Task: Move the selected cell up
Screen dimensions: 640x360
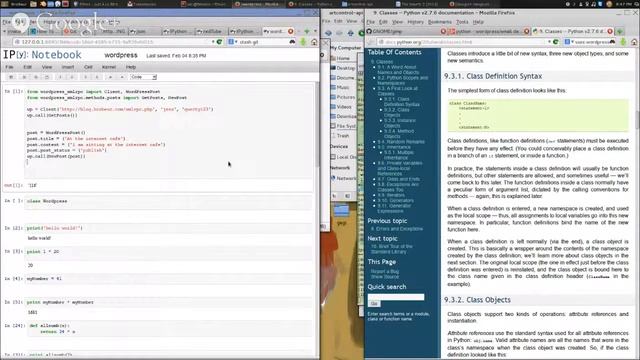Action: 60,77
